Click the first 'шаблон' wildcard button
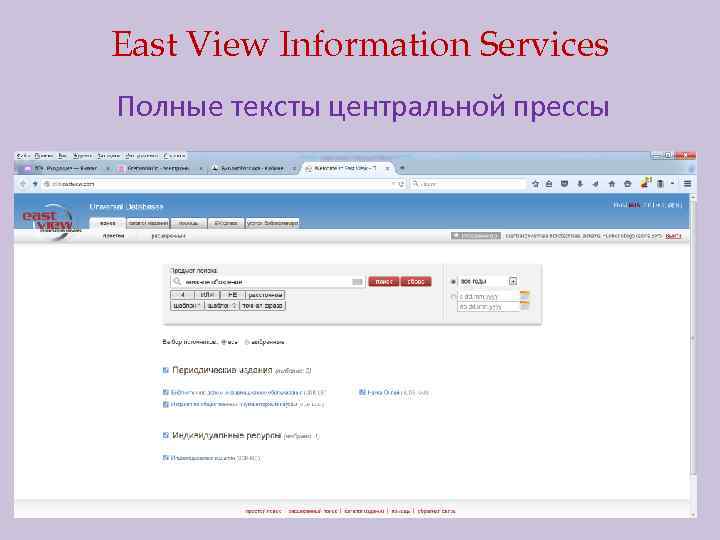The height and width of the screenshot is (540, 720). [187, 306]
